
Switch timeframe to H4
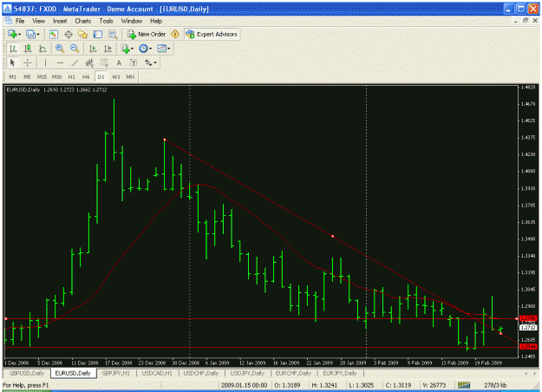(86, 76)
